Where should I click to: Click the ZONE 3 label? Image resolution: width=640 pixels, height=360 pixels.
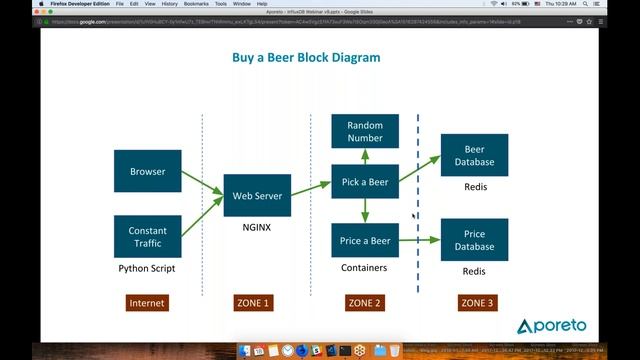pyautogui.click(x=478, y=303)
